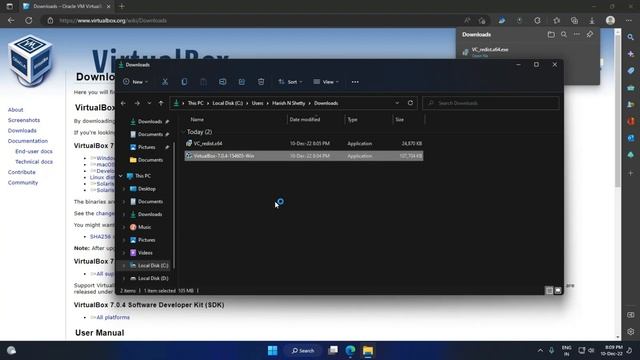
Task: Refresh the Downloads folder in Explorer
Action: coord(410,103)
